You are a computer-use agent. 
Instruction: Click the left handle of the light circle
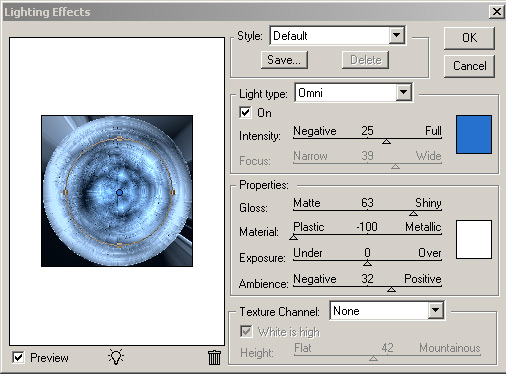(x=66, y=192)
